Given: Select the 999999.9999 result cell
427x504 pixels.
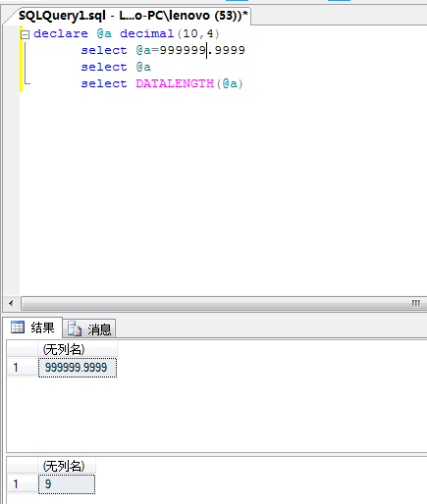Looking at the screenshot, I should click(x=78, y=368).
